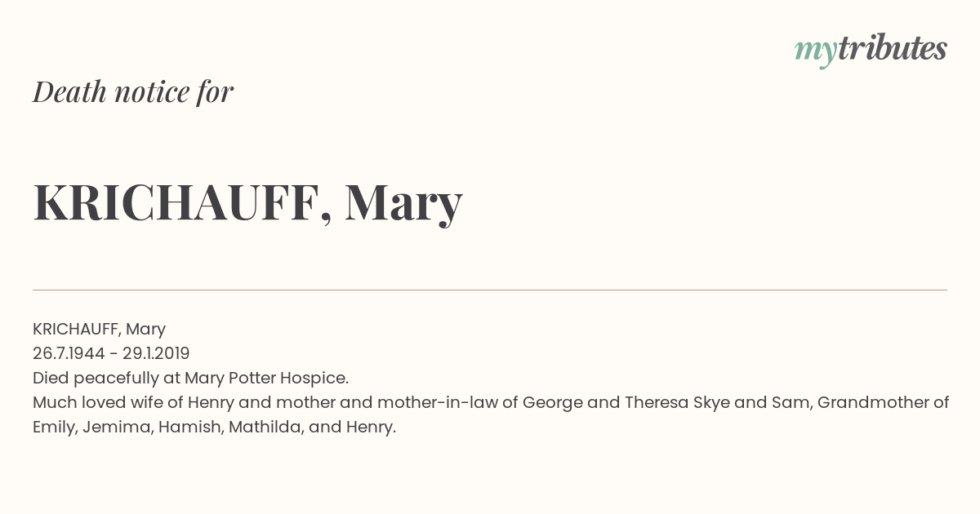Click the dates line 26.7.1944 - 29.1.2019
The image size is (980, 514).
[111, 353]
